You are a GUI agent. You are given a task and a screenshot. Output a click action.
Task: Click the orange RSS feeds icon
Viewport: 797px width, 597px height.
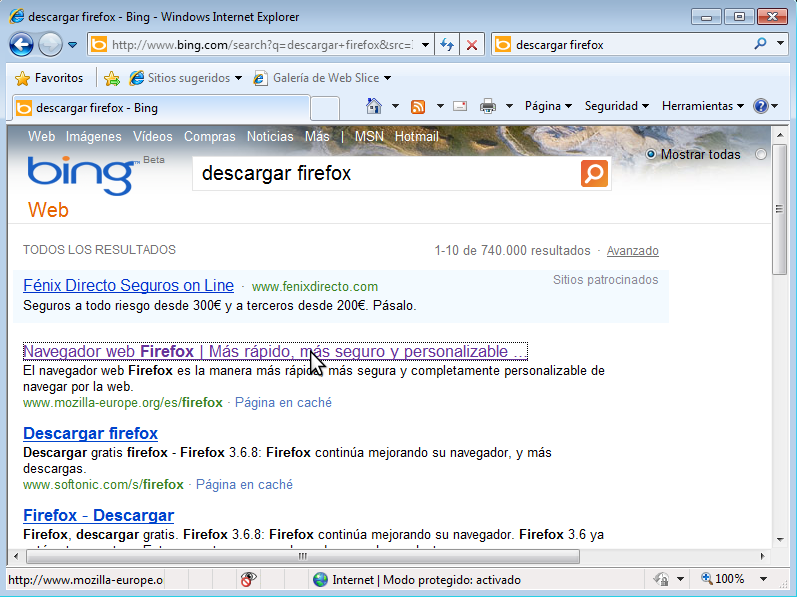418,107
